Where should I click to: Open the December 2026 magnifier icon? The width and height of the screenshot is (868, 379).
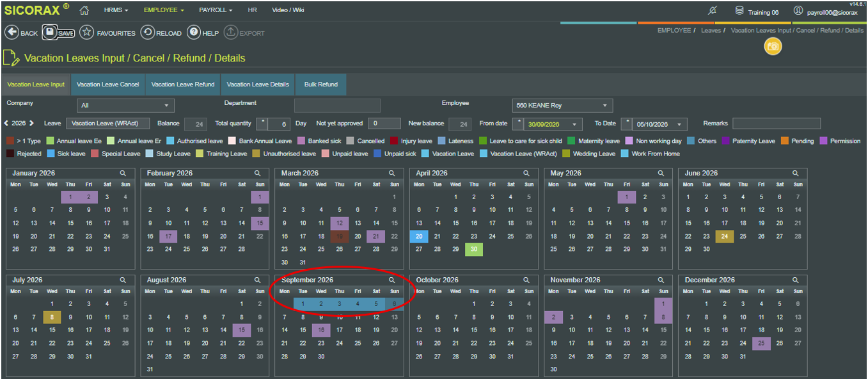coord(796,280)
